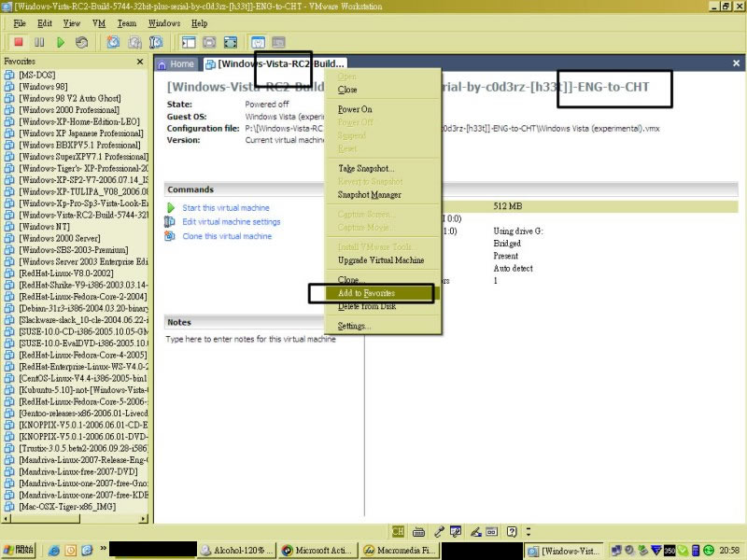Screen dimensions: 747x560
Task: Click the icon beside Clone this virtual machine
Action: (x=170, y=236)
